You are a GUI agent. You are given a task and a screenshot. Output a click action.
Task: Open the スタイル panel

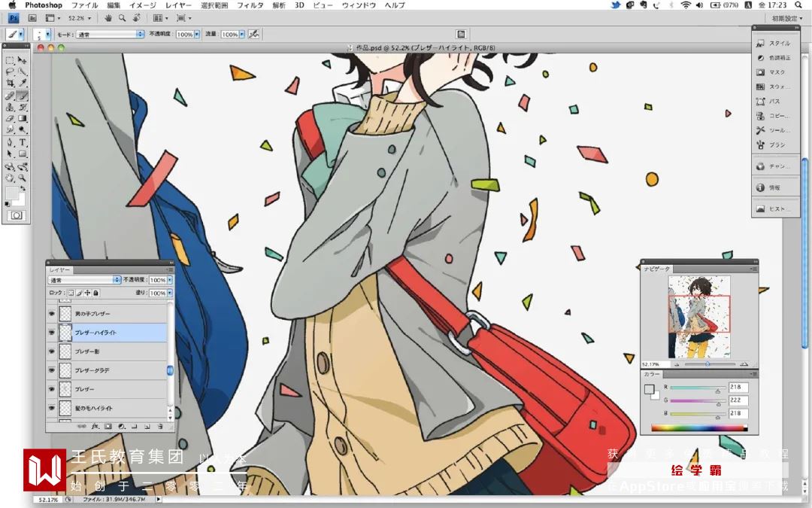click(x=774, y=44)
